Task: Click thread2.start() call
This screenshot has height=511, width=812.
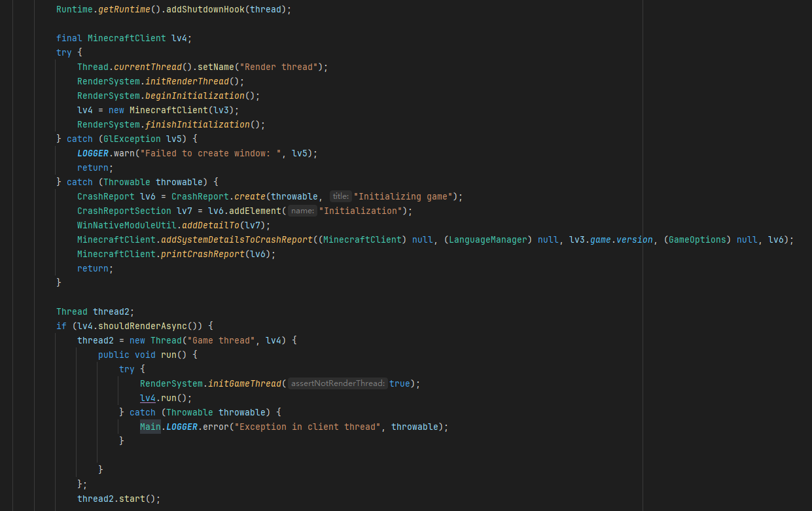Action: pyautogui.click(x=118, y=499)
